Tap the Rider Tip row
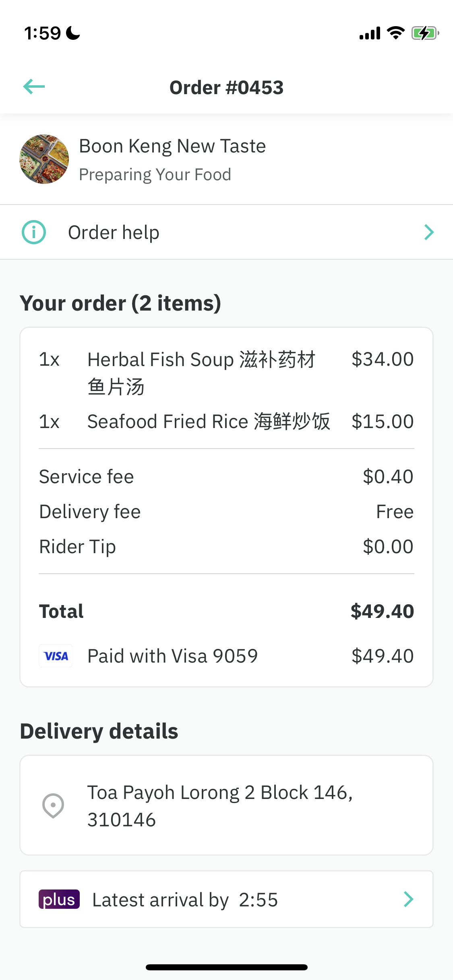The width and height of the screenshot is (453, 980). pos(226,547)
